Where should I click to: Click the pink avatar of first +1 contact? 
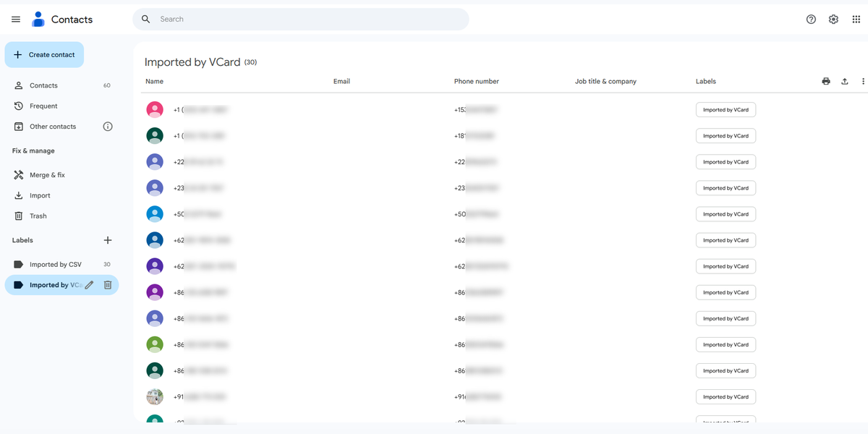pos(155,110)
